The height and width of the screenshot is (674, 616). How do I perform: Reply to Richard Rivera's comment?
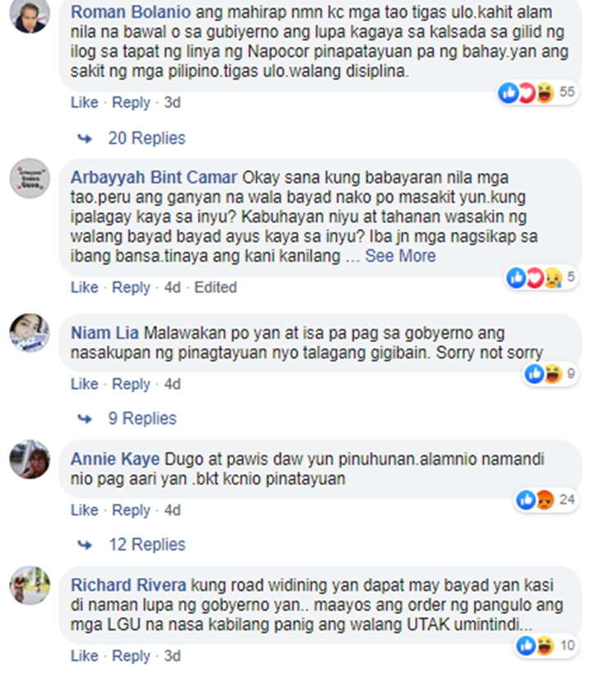[x=131, y=656]
